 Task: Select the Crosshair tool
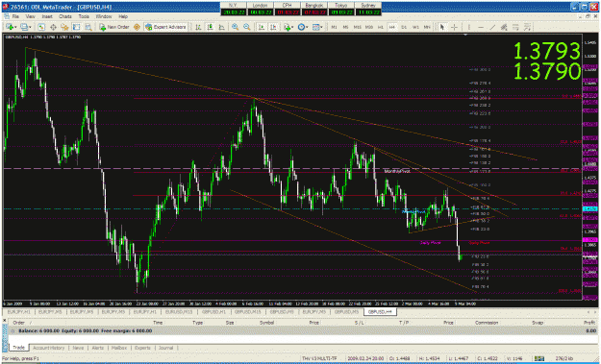click(x=454, y=27)
